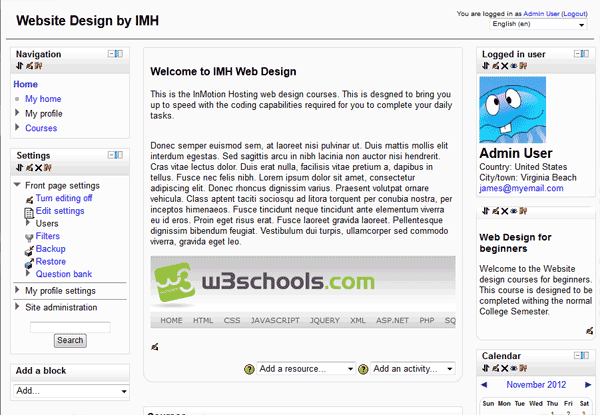
Task: Delete the Calendar block with X icon
Action: point(505,368)
